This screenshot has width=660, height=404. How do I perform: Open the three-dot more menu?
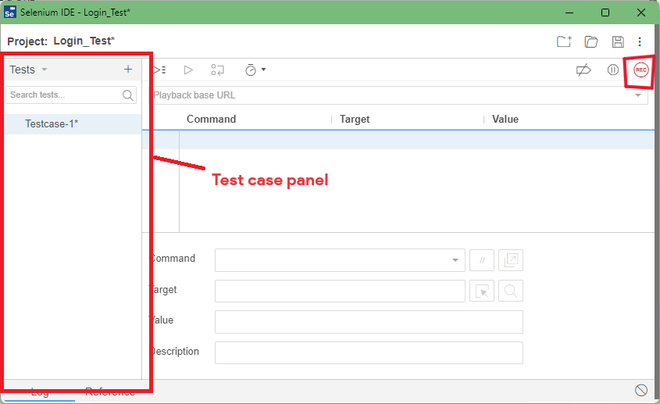pyautogui.click(x=640, y=42)
